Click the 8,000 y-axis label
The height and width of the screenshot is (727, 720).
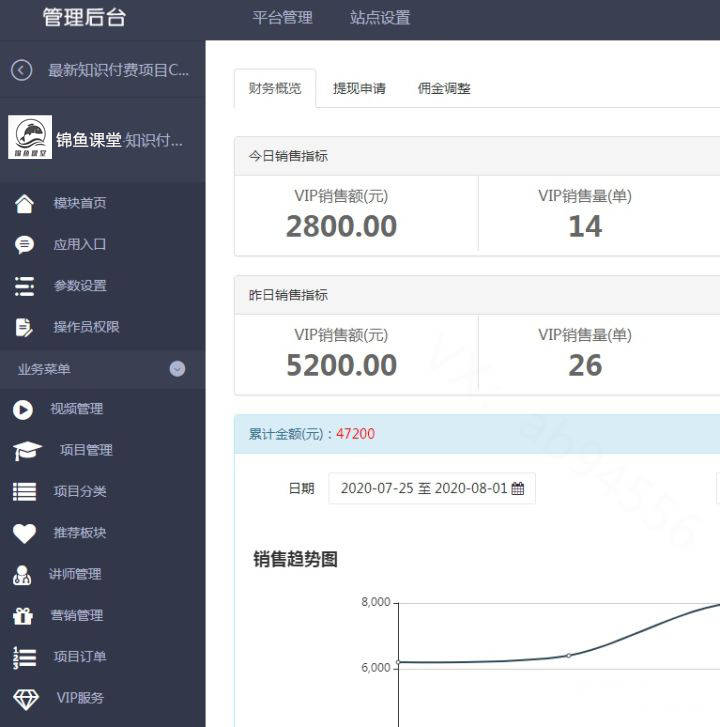[x=376, y=602]
